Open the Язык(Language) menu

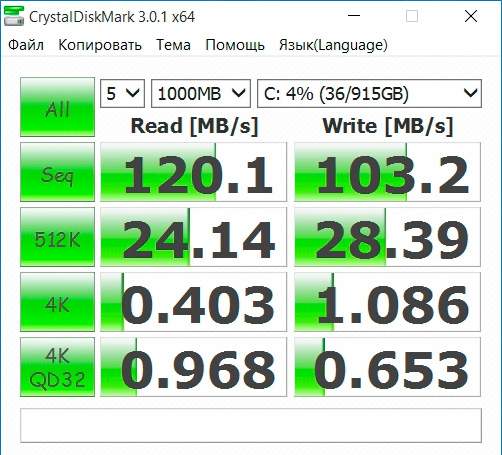(333, 45)
